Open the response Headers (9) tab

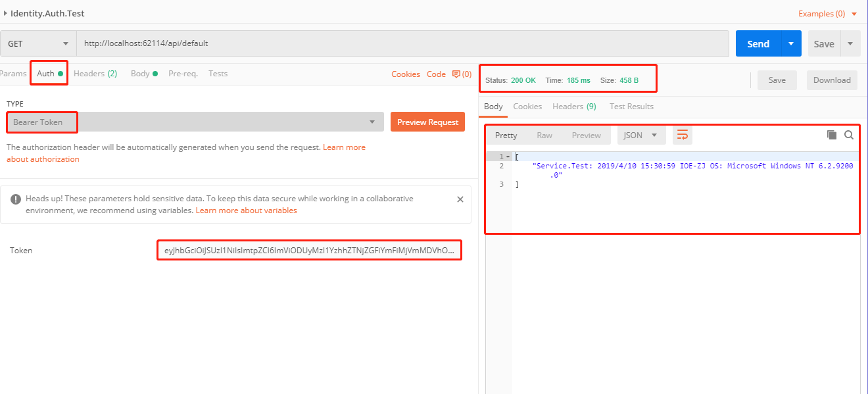[x=574, y=107]
